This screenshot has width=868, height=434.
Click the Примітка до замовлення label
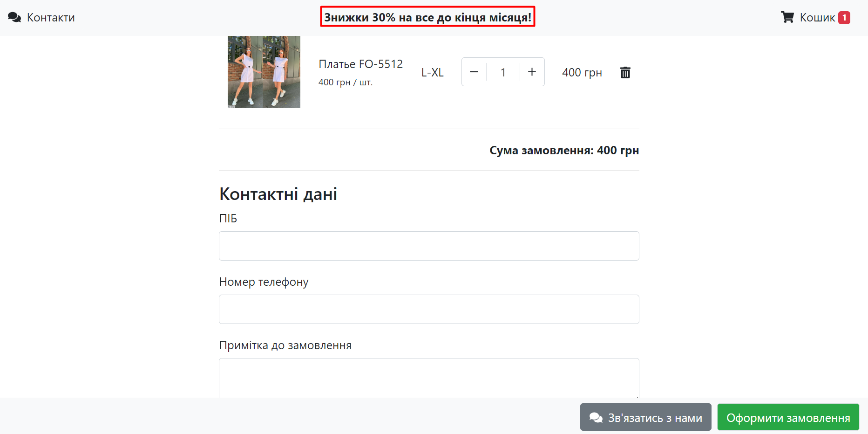click(x=285, y=345)
